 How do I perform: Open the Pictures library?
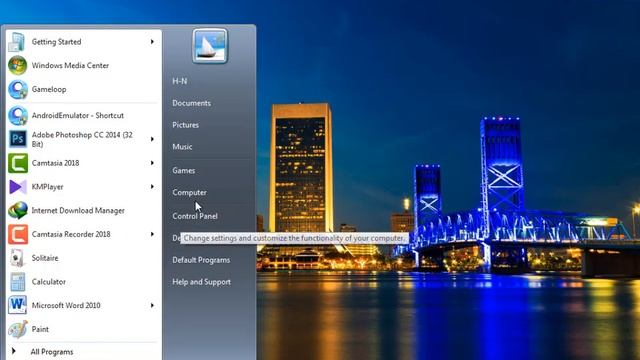click(185, 125)
